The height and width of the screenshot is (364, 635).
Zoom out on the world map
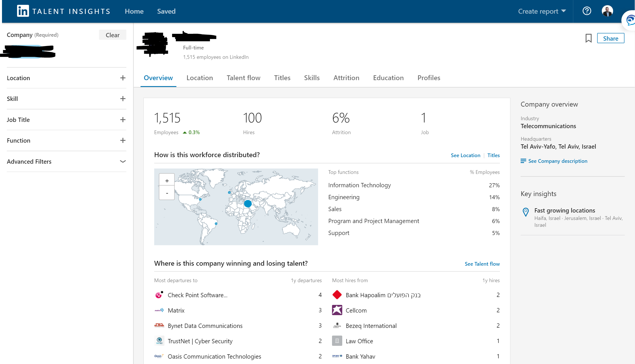tap(167, 193)
